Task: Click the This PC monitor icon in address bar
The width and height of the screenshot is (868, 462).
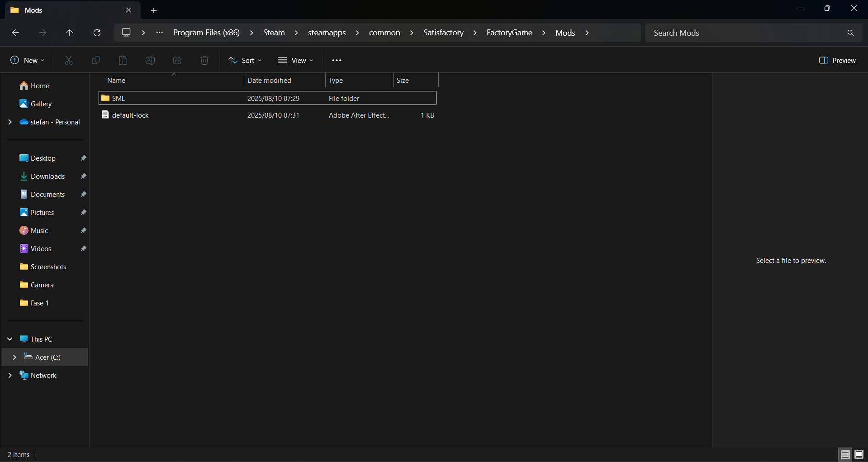Action: [126, 33]
